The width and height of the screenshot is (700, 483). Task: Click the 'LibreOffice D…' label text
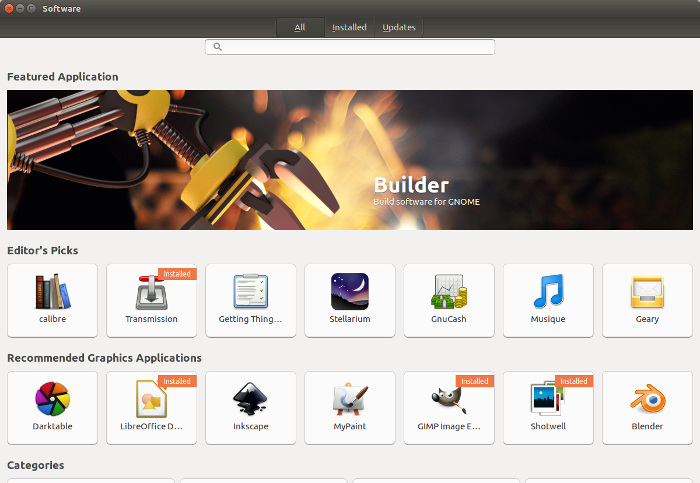click(x=151, y=426)
